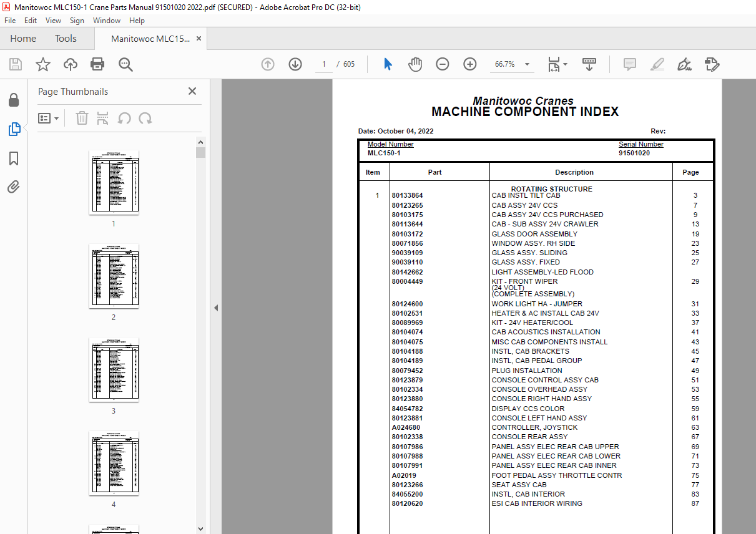
Task: Click HEATER & AC INSTALL CAB 24V
Action: [545, 313]
